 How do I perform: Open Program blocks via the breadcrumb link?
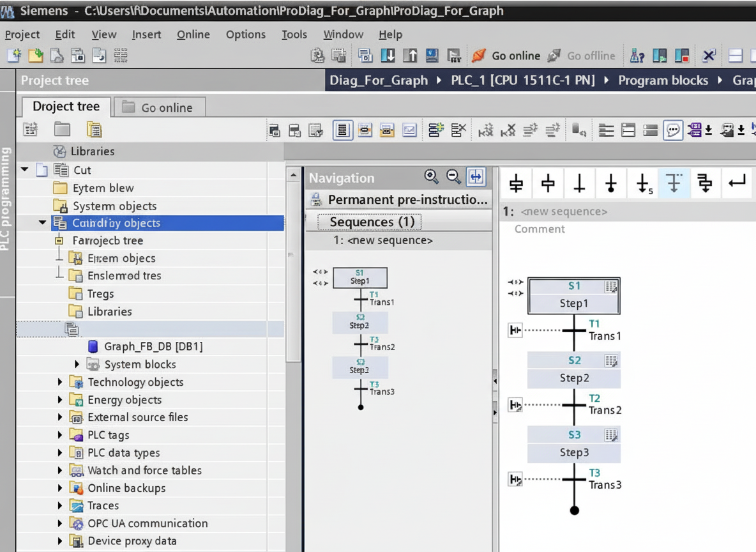663,80
